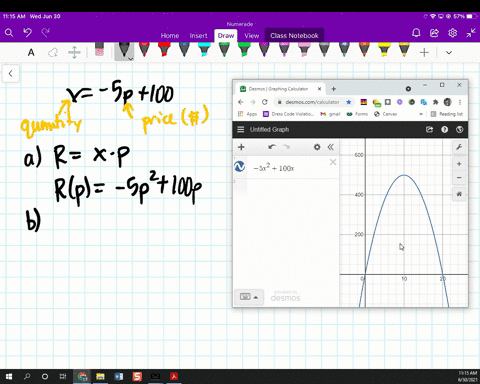Open OneNote settings gear

pos(453,33)
